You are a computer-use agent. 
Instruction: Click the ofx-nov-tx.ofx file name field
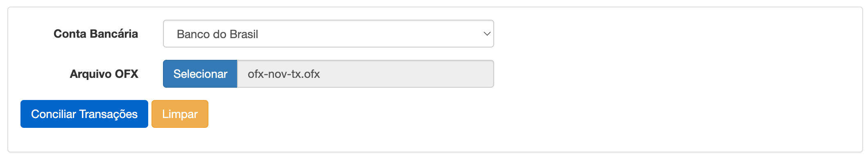[x=366, y=74]
